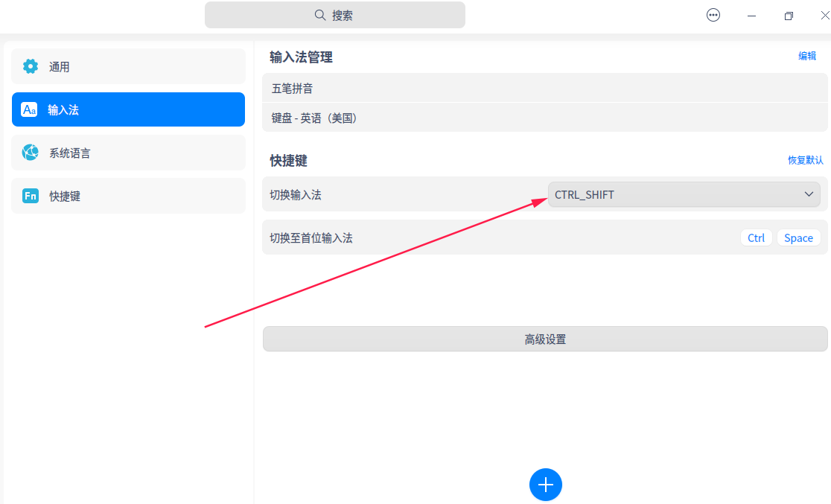Screen dimensions: 831x504
Task: Click the Fn icon beside 快捷键
Action: point(31,196)
